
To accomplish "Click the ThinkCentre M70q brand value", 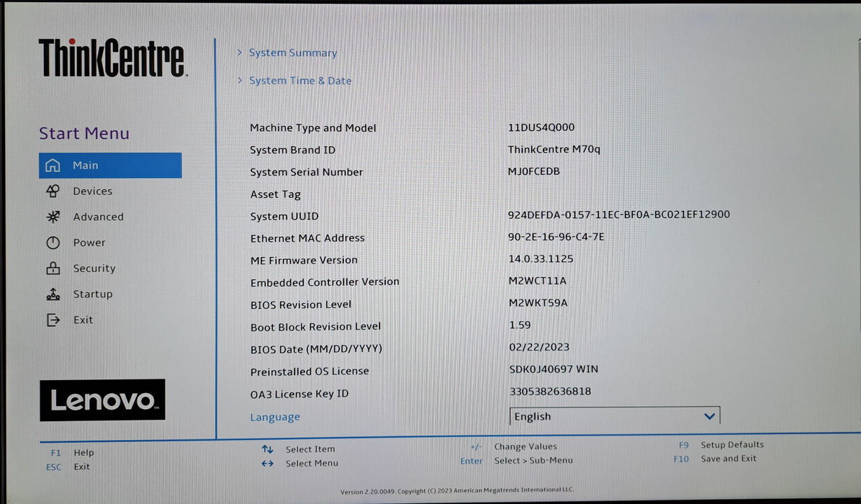I will 554,149.
